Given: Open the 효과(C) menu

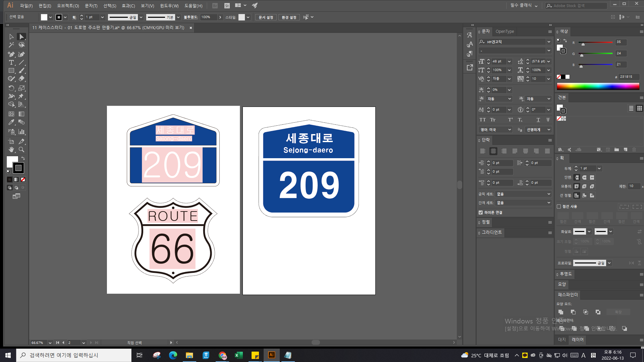Looking at the screenshot, I should (128, 6).
